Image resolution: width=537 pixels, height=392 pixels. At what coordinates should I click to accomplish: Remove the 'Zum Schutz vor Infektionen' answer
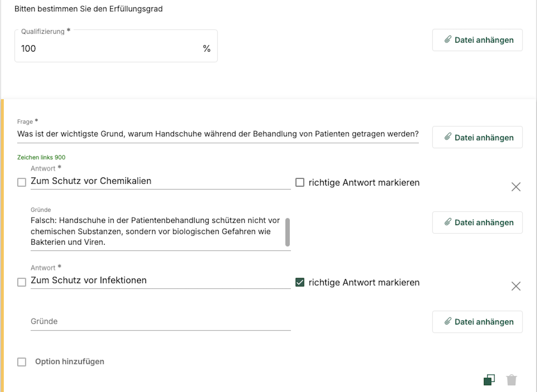(x=516, y=286)
